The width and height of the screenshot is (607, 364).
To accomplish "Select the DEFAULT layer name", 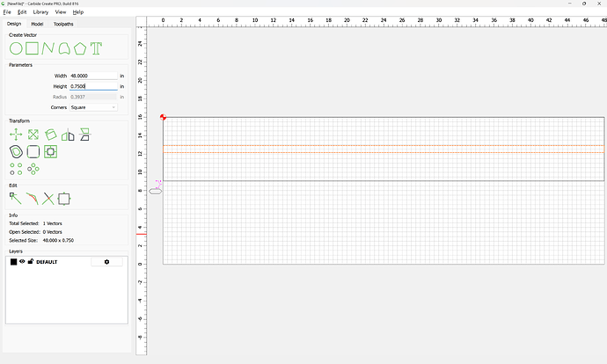I will pyautogui.click(x=47, y=262).
